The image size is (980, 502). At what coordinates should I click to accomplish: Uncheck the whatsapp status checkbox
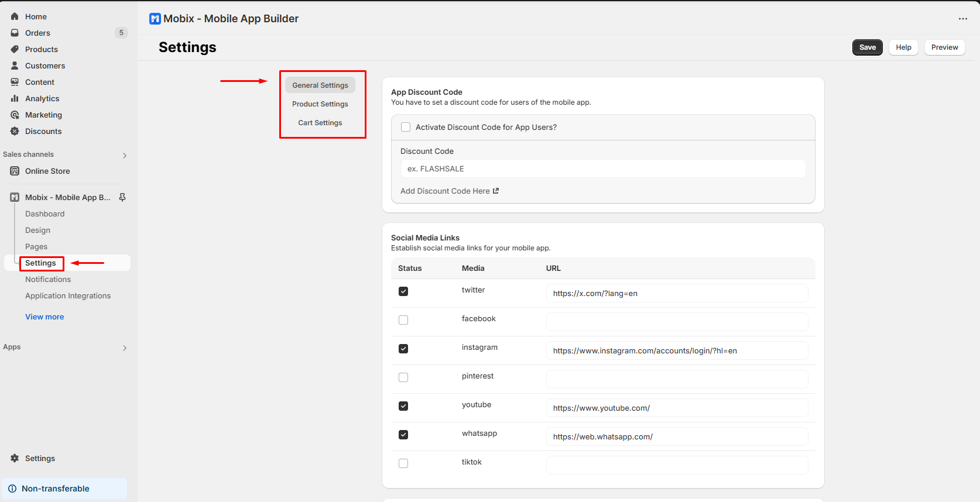pyautogui.click(x=403, y=435)
